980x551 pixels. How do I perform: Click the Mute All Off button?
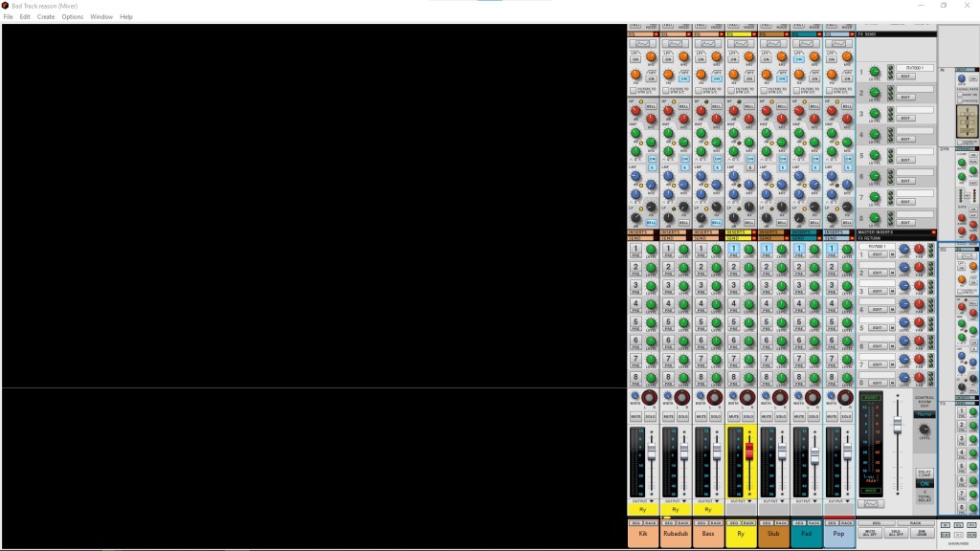click(870, 532)
